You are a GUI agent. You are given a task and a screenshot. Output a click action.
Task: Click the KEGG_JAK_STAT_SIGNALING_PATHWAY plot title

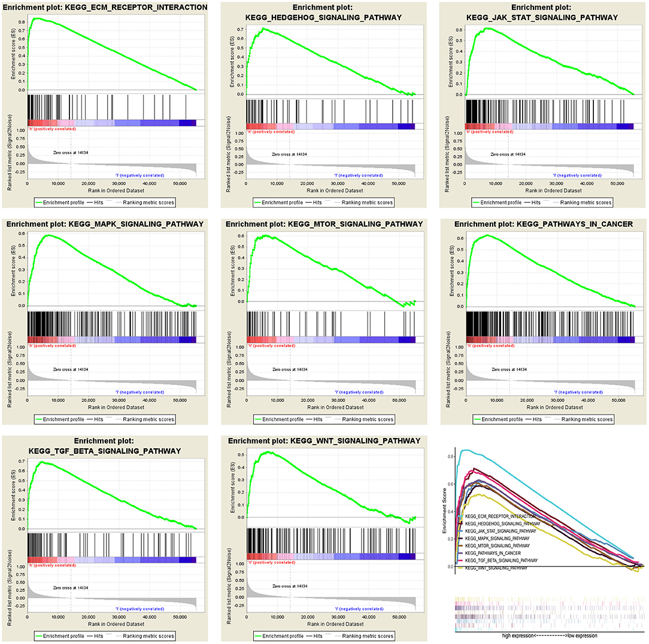542,13
